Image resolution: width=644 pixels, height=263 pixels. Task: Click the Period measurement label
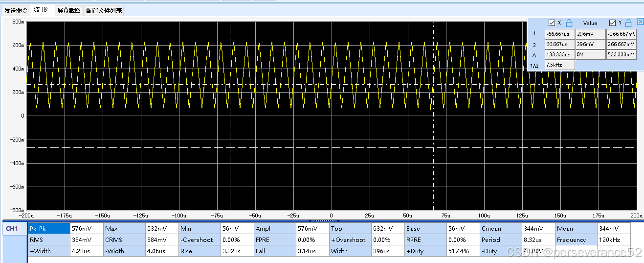pos(501,240)
